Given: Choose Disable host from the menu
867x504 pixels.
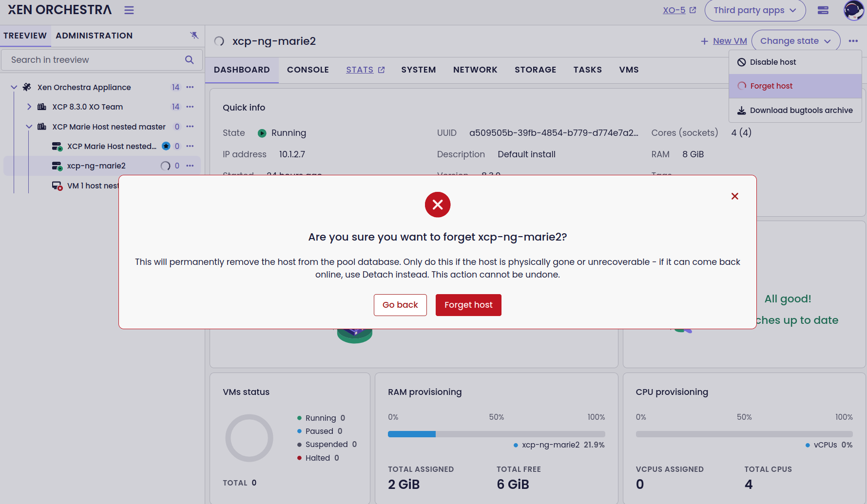Looking at the screenshot, I should coord(795,62).
